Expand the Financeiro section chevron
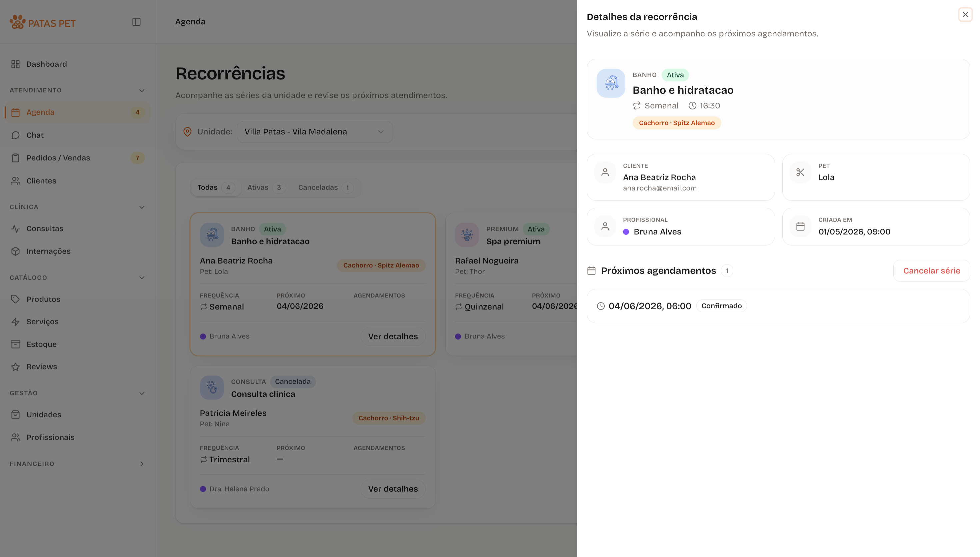Image resolution: width=980 pixels, height=557 pixels. 142,464
